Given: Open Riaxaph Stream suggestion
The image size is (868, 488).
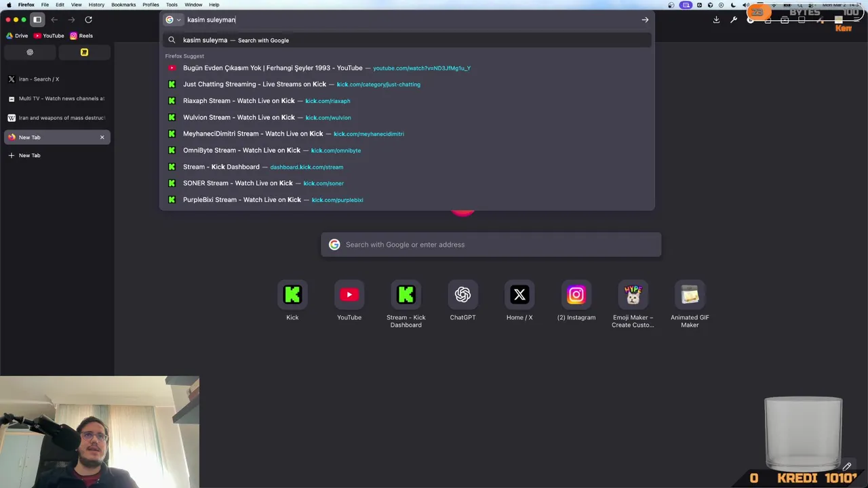Looking at the screenshot, I should click(x=407, y=101).
